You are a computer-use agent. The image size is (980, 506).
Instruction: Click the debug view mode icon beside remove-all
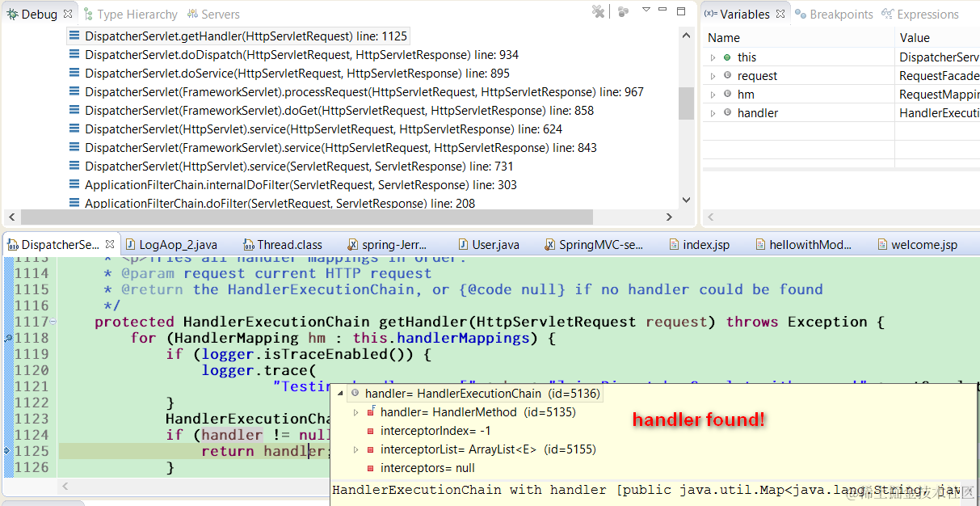point(623,11)
